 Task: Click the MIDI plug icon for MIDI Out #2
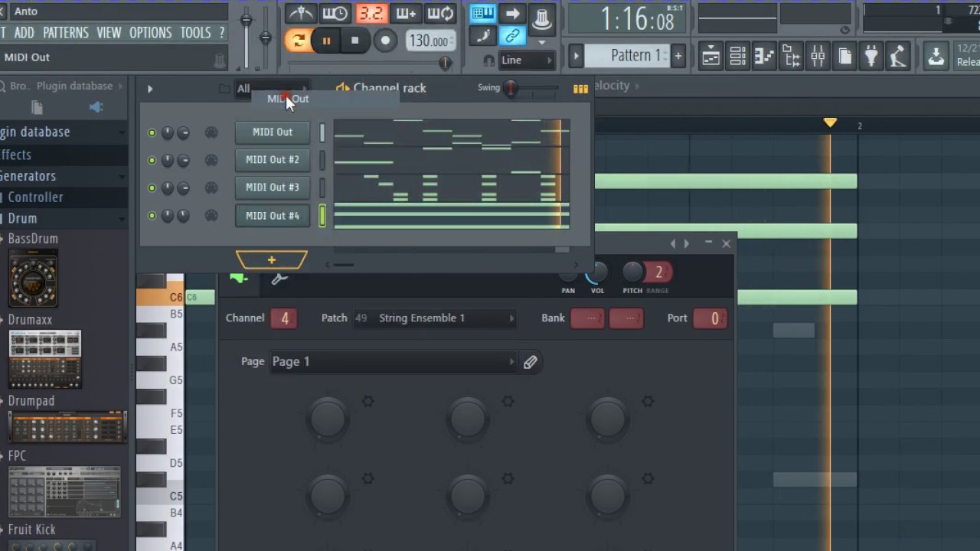pos(211,160)
